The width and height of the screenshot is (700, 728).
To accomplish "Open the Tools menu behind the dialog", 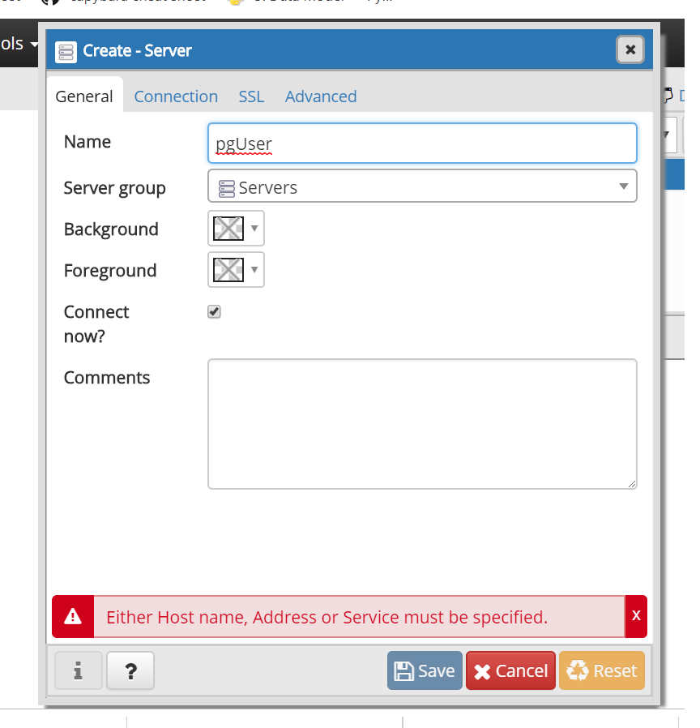I will [x=19, y=43].
